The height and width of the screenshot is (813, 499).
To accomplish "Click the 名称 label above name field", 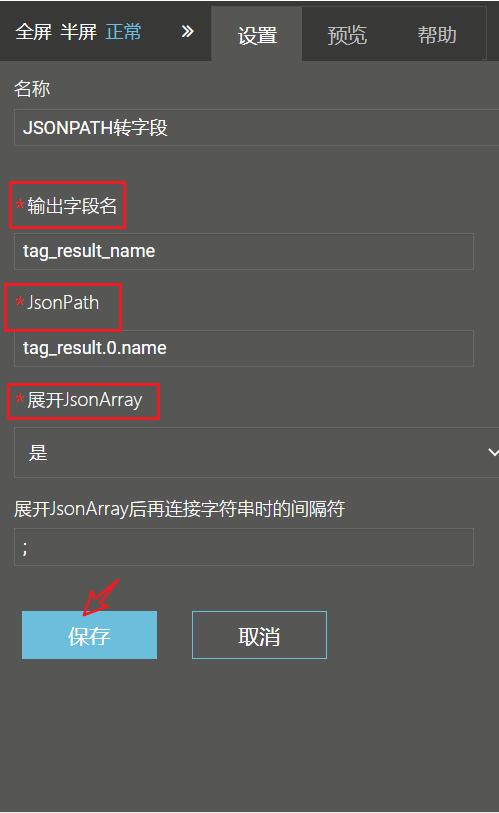I will click(x=32, y=89).
